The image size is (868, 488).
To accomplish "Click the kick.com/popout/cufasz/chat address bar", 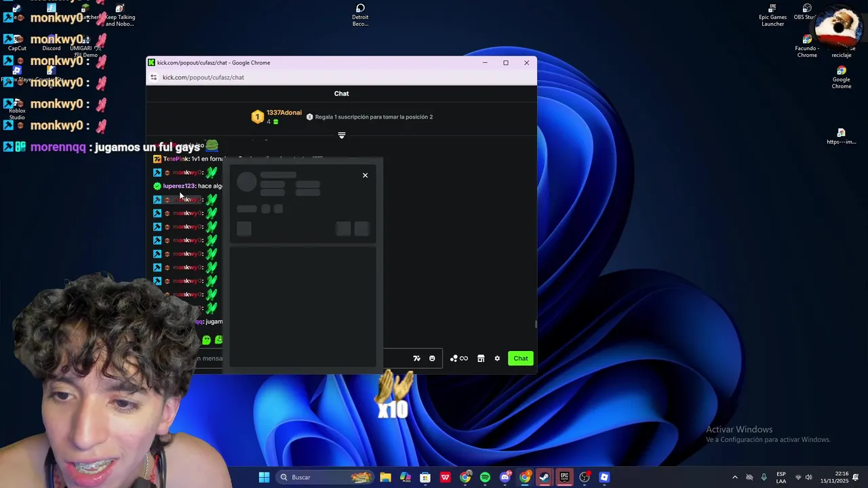I will (203, 77).
